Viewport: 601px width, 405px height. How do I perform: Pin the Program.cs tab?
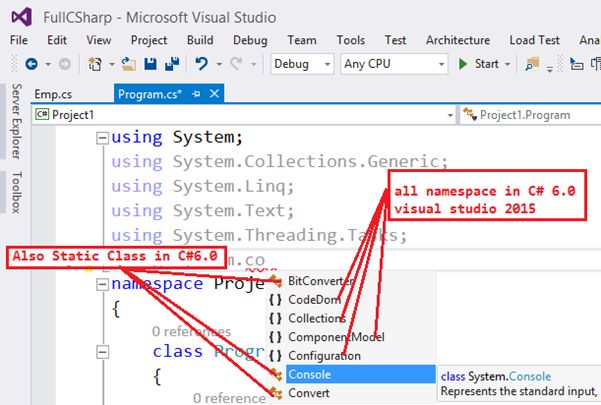pos(196,94)
